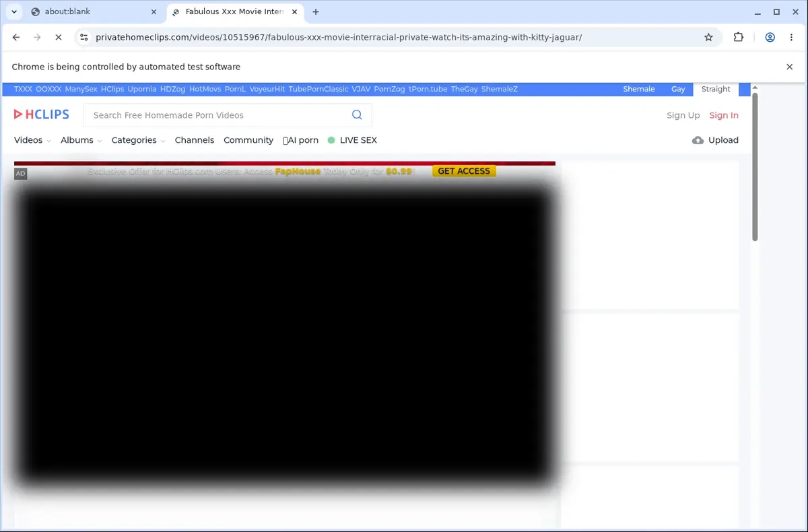Open the TubePornClassic network link
The width and height of the screenshot is (808, 532).
318,89
